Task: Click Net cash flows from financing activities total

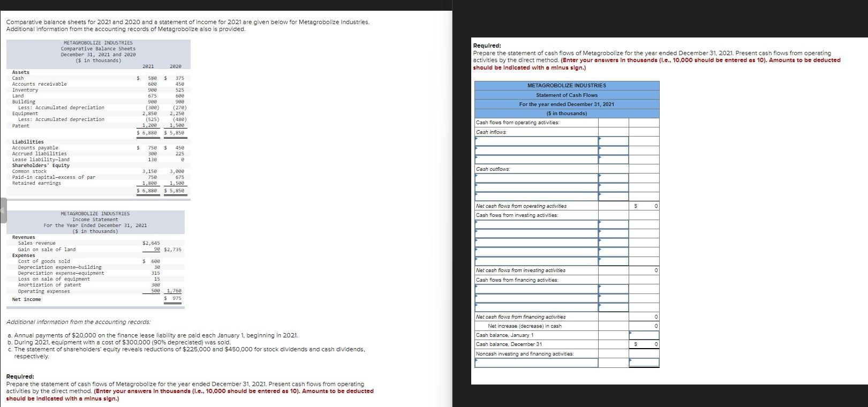Action: point(644,317)
